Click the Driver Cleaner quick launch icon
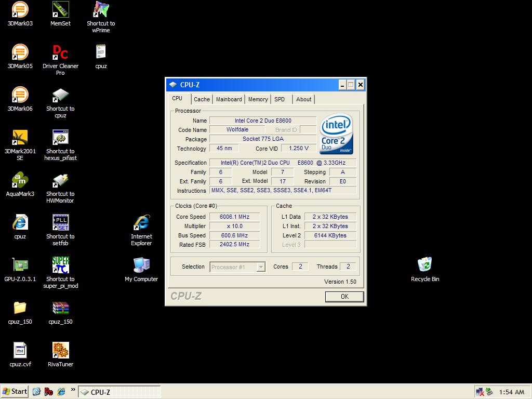This screenshot has width=532, height=399. click(x=49, y=392)
